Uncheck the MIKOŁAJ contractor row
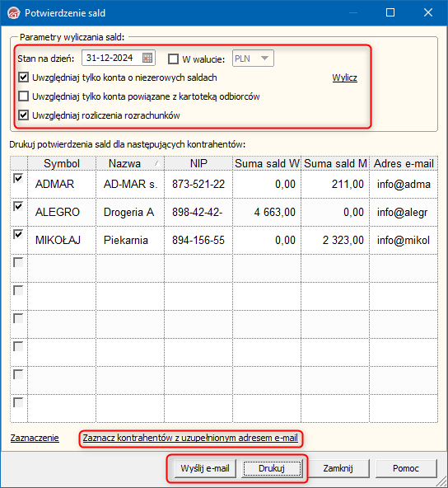 (x=18, y=234)
